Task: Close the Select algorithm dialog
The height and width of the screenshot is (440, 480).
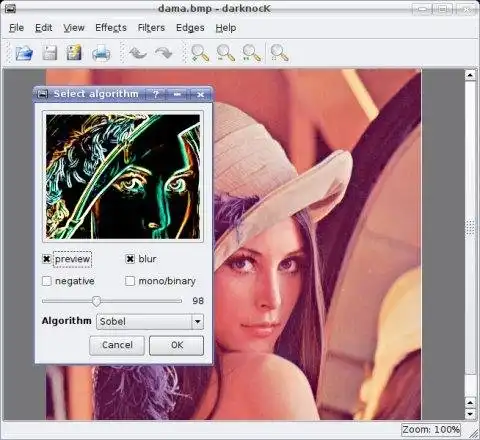Action: click(x=200, y=95)
